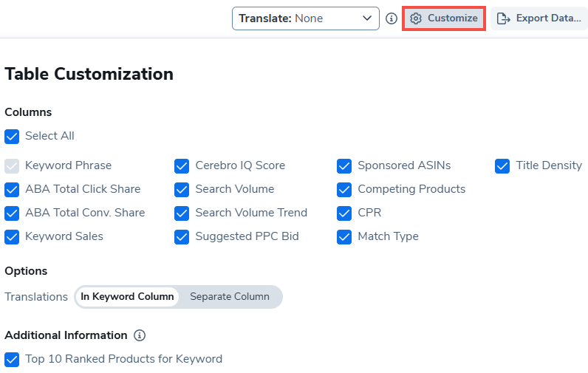
Task: Disable the Competing Products checkbox
Action: tap(344, 190)
